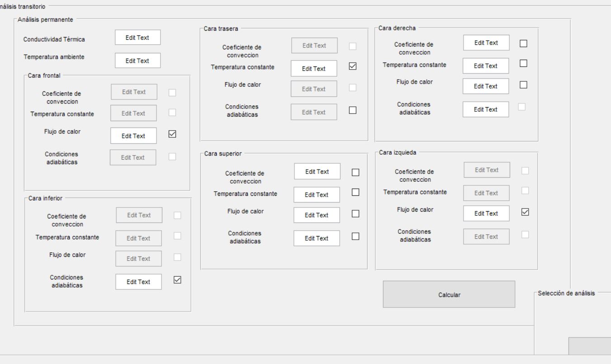Click Coeficiente de conveccion field in Cara frontal
The image size is (611, 364).
pos(134,92)
